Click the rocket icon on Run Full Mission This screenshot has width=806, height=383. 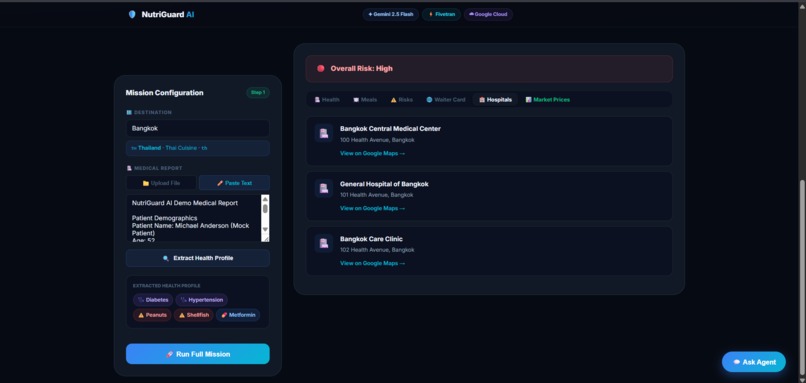click(170, 354)
